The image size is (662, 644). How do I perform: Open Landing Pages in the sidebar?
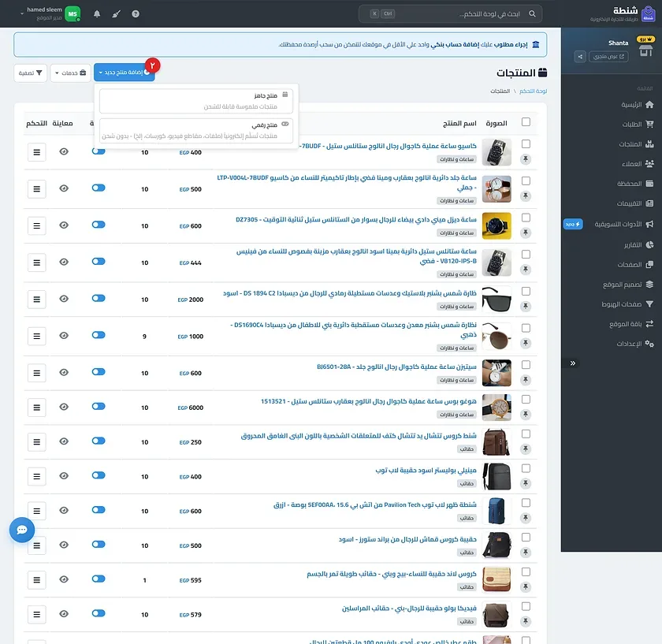click(627, 304)
